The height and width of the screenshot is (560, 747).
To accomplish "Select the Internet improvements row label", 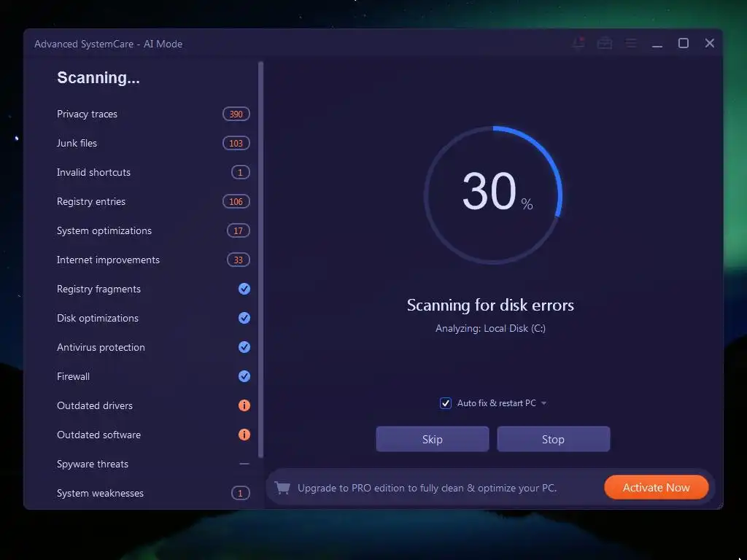I will 108,260.
